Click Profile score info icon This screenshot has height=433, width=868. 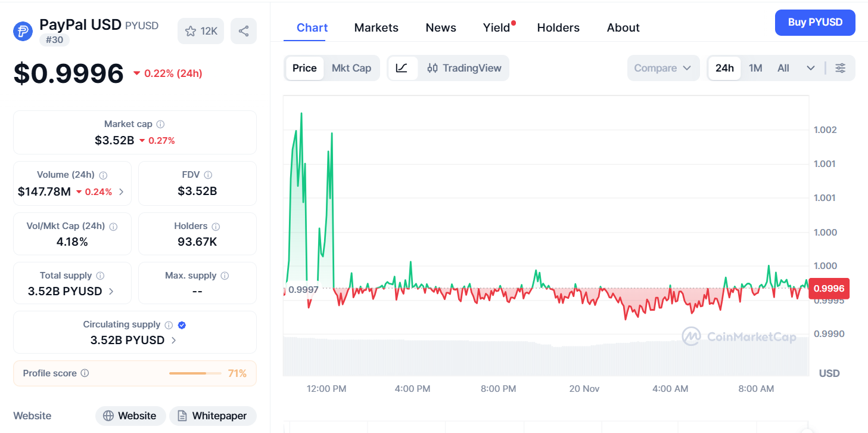pos(85,373)
